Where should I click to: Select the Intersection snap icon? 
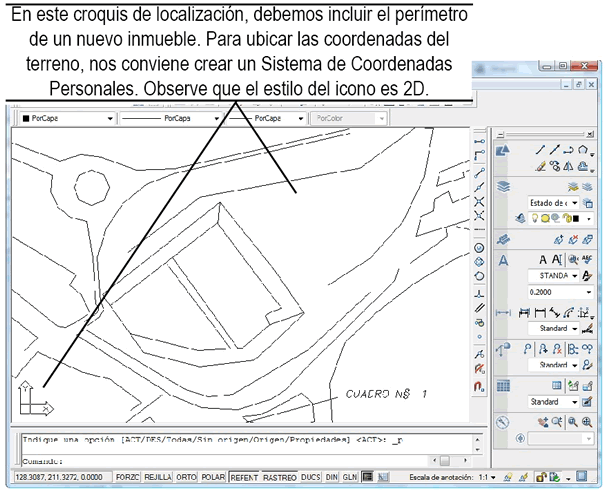(x=479, y=201)
